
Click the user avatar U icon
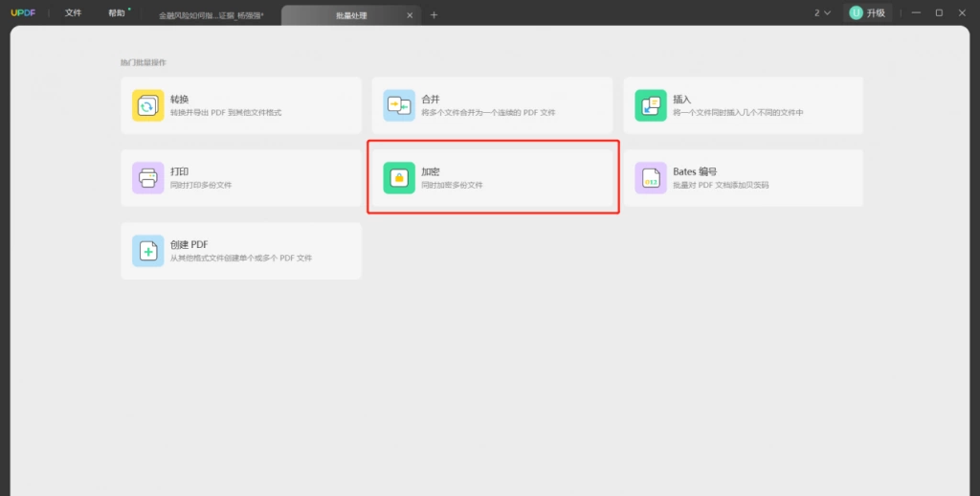[856, 13]
